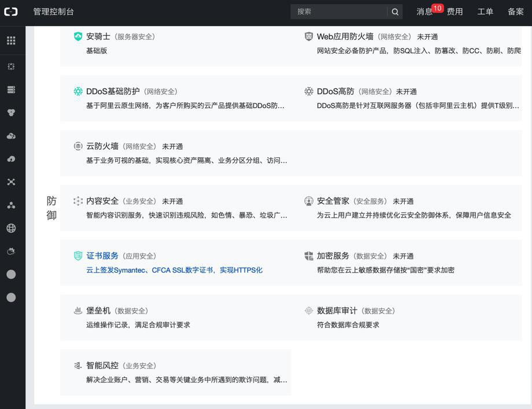Click 基于业务可视的基础 description text
This screenshot has height=409, width=532.
pyautogui.click(x=187, y=160)
